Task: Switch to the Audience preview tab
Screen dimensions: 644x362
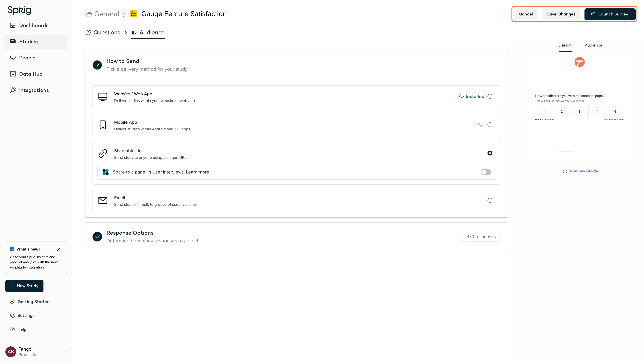Action: point(593,45)
